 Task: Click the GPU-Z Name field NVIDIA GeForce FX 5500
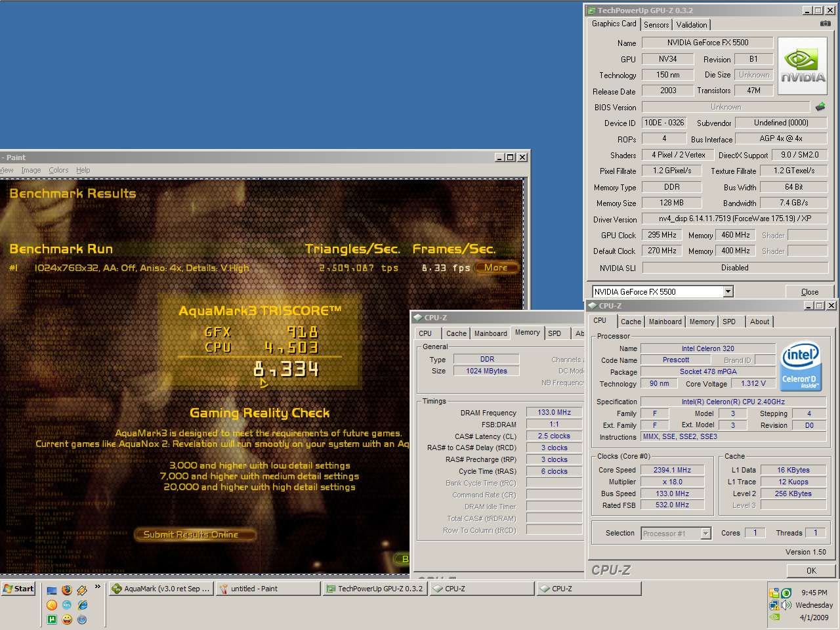click(707, 43)
